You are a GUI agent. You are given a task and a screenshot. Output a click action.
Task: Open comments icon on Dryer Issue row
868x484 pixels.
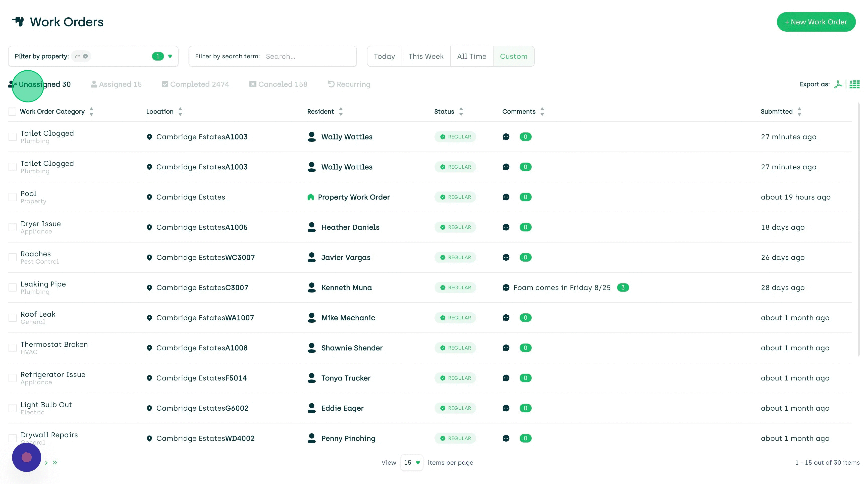point(506,227)
